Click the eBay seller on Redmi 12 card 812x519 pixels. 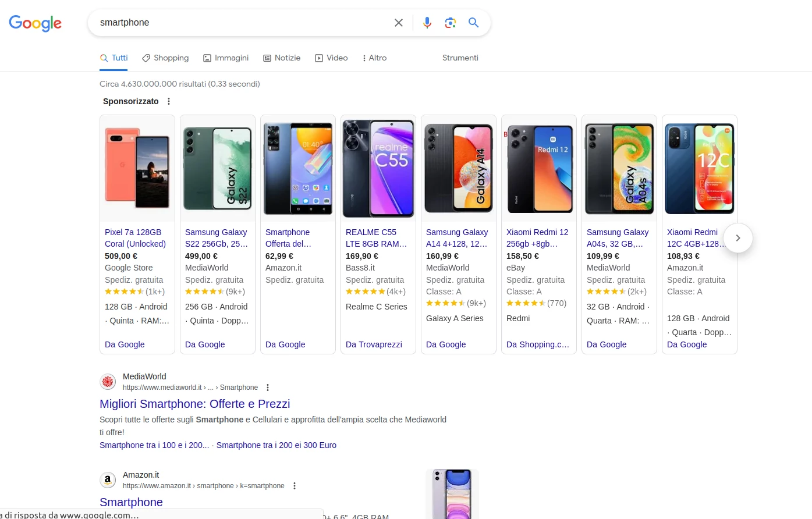[516, 268]
